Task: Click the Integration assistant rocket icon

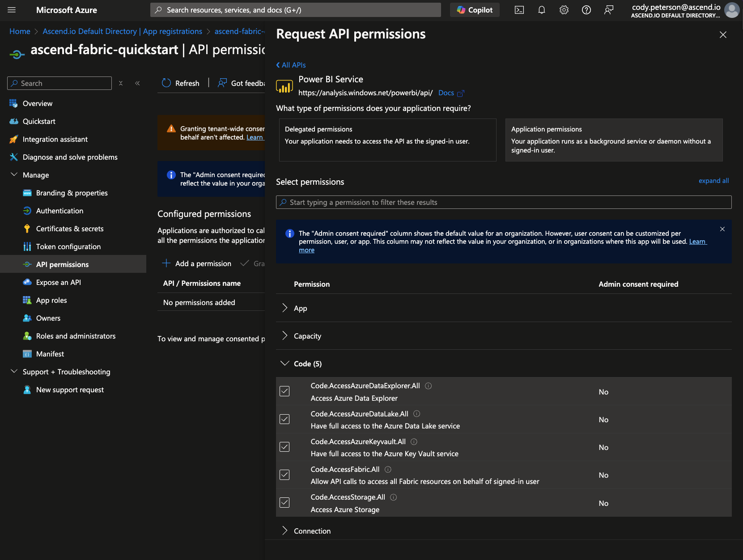Action: tap(14, 139)
